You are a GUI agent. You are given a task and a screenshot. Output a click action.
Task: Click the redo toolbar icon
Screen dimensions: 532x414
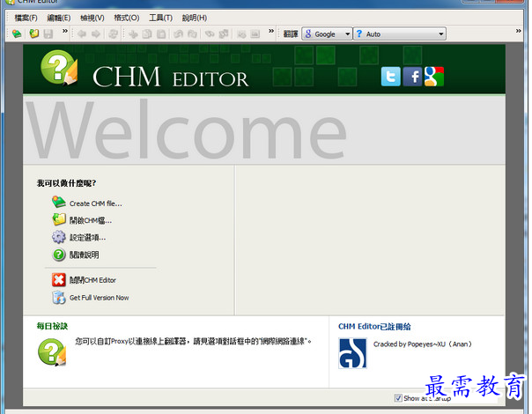pyautogui.click(x=192, y=34)
